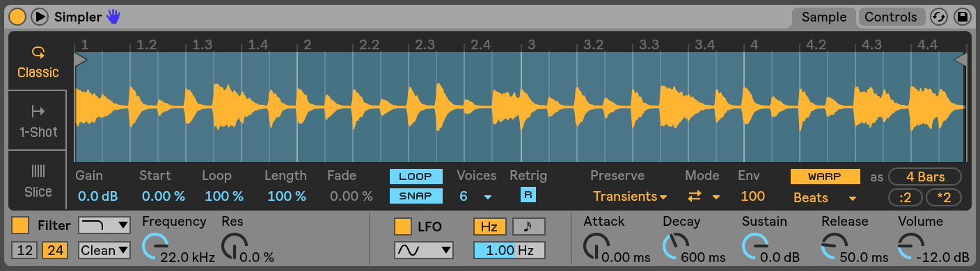Toggle the LFO on/off switch
The height and width of the screenshot is (271, 980).
point(402,227)
